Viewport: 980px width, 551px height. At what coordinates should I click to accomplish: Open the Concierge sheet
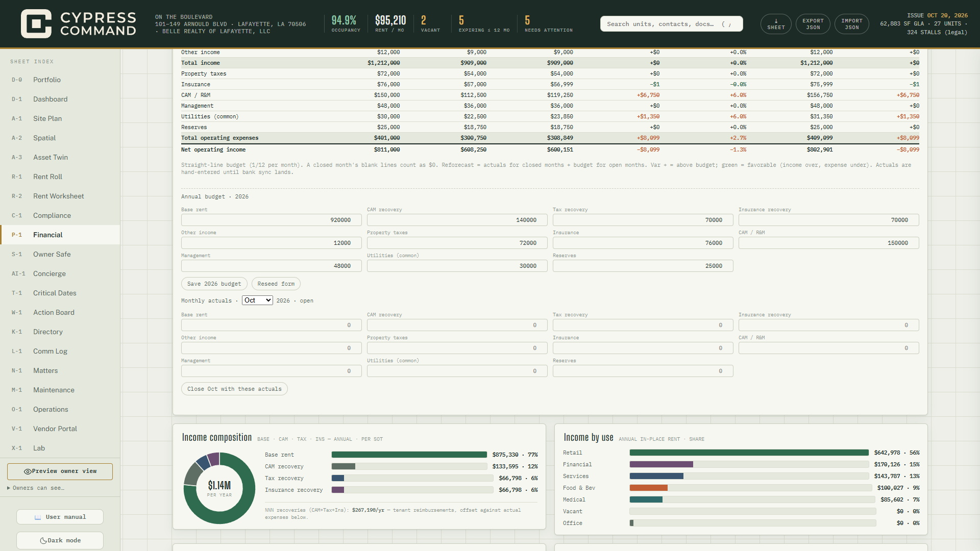click(x=60, y=273)
